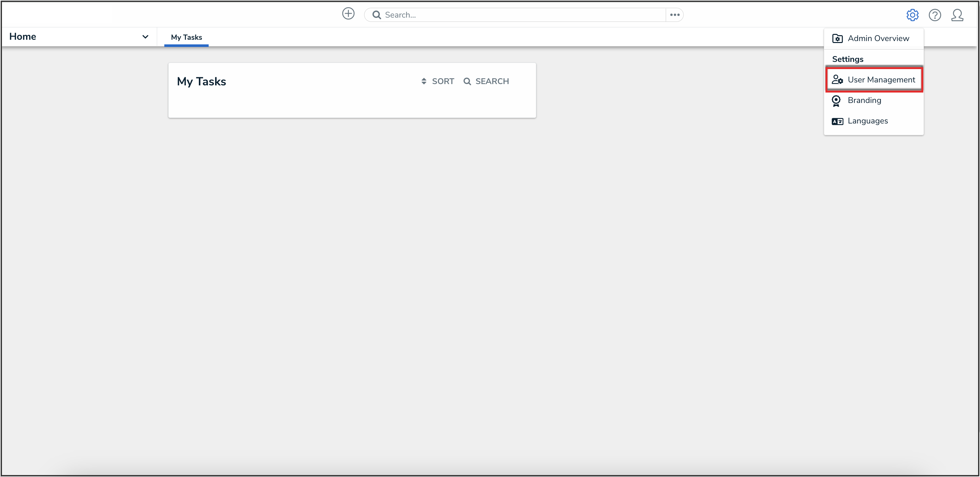
Task: Click the plus create-new icon
Action: point(348,14)
